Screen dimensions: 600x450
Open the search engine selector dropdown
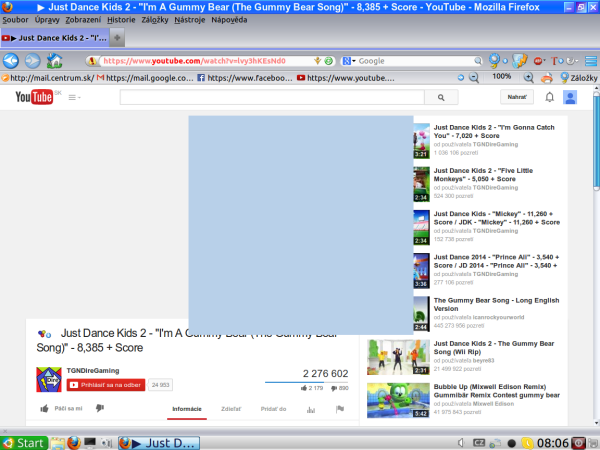click(x=349, y=61)
